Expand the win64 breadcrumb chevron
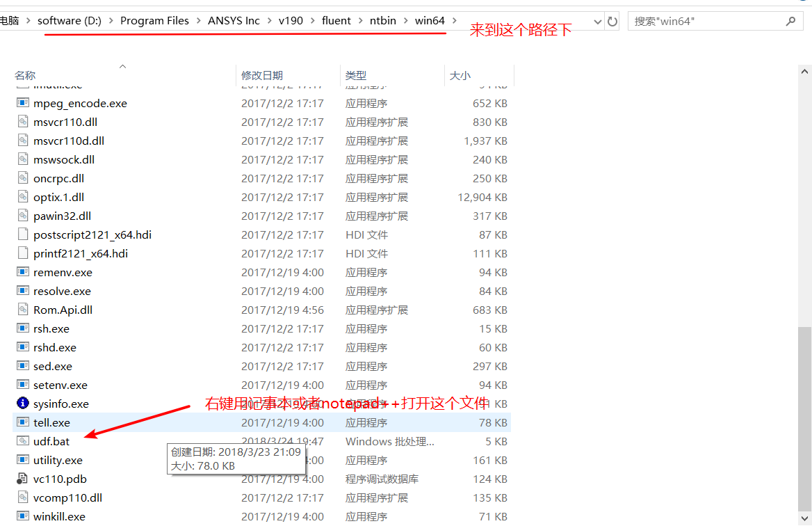This screenshot has width=812, height=526. click(x=455, y=21)
